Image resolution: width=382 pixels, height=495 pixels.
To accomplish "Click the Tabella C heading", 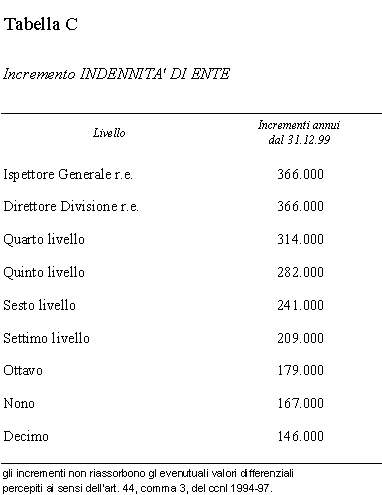I will point(41,24).
